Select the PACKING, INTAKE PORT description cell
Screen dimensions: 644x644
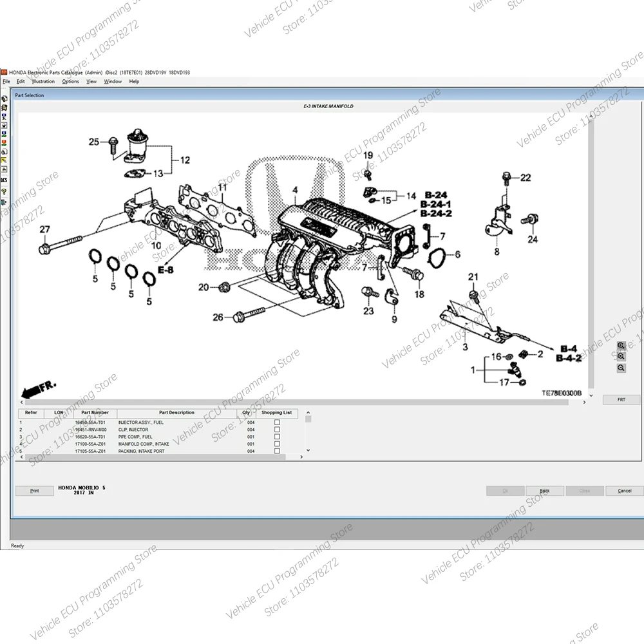141,451
